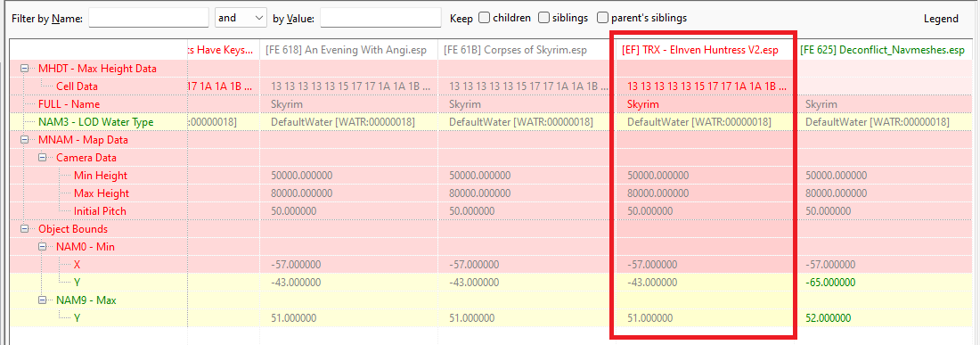Click 50000.000000 in An Evening With Angi column
Screen dimensions: 980x345
pyautogui.click(x=301, y=176)
